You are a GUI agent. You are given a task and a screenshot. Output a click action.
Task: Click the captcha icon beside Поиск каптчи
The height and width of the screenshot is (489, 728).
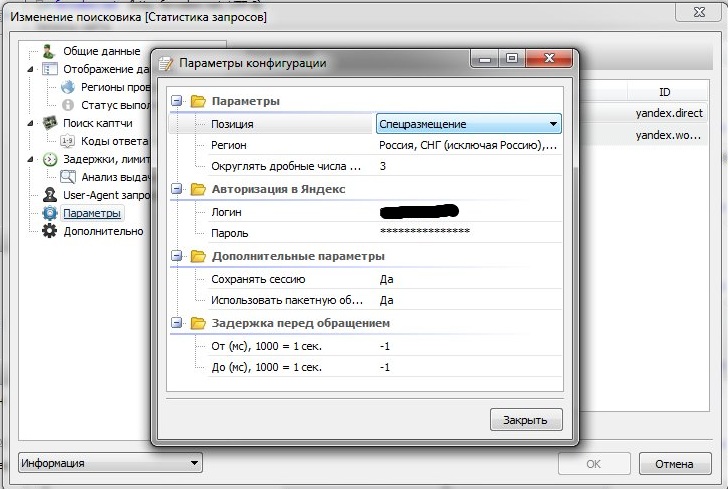click(49, 123)
